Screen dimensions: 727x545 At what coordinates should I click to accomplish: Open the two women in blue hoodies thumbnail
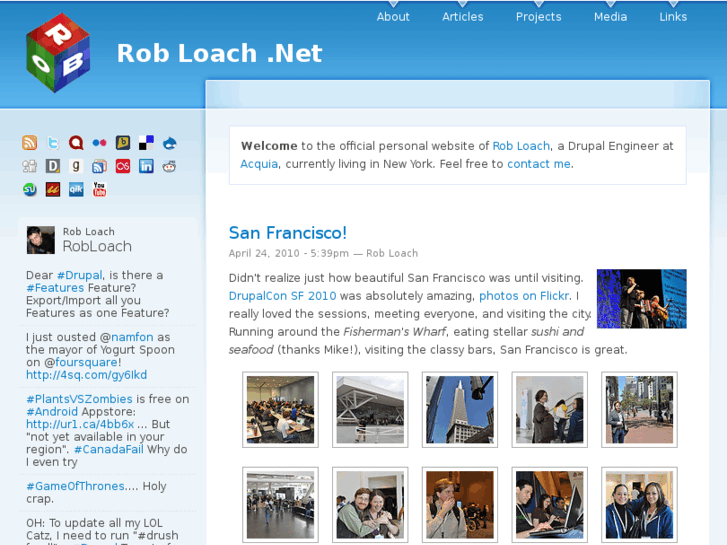(639, 505)
